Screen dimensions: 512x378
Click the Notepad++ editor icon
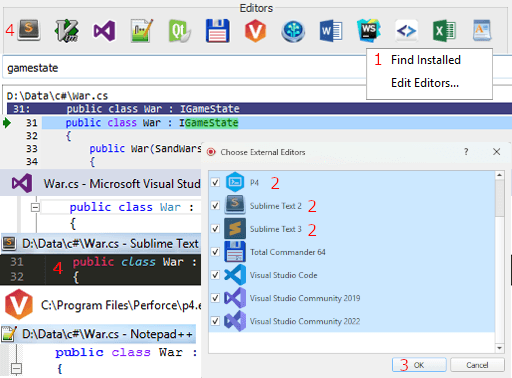tap(142, 31)
